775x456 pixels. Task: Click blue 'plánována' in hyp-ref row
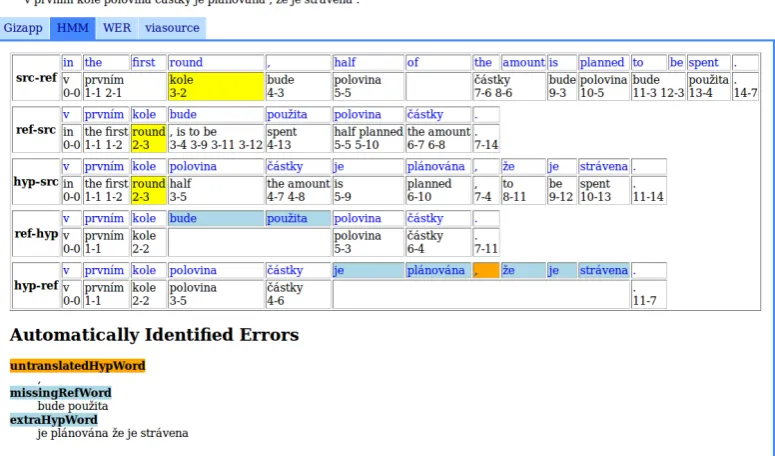click(x=438, y=270)
